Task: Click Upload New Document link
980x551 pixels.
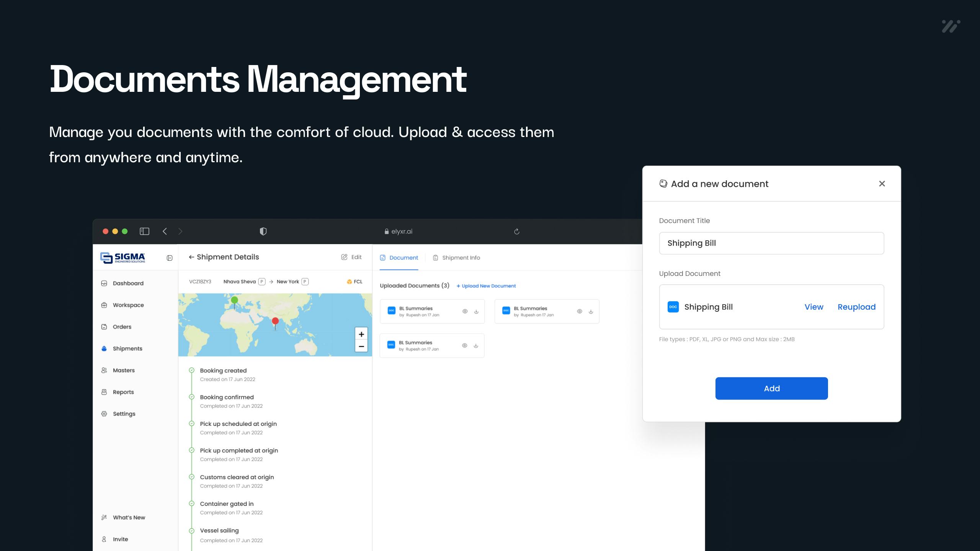Action: tap(486, 286)
